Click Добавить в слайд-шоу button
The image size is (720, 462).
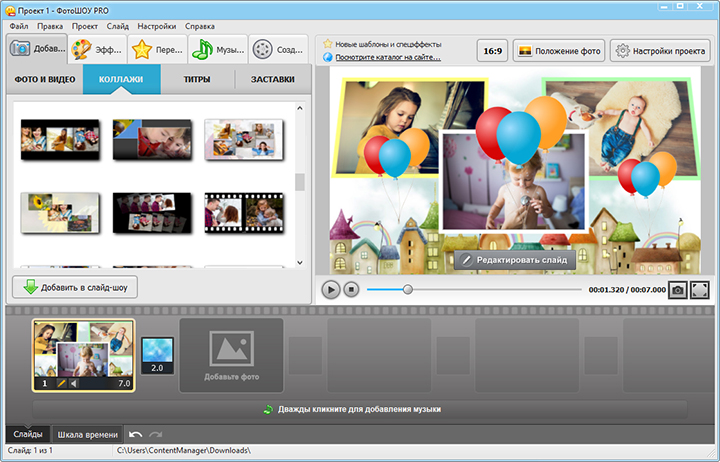(x=76, y=287)
